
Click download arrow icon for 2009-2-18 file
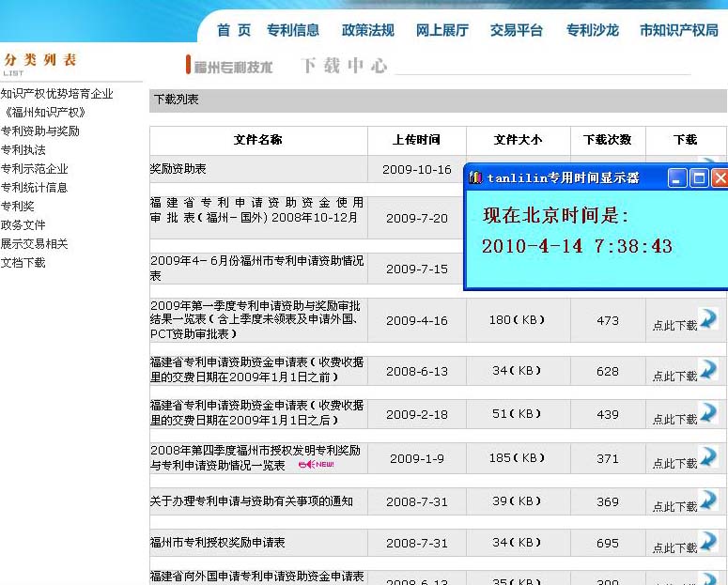pyautogui.click(x=708, y=412)
